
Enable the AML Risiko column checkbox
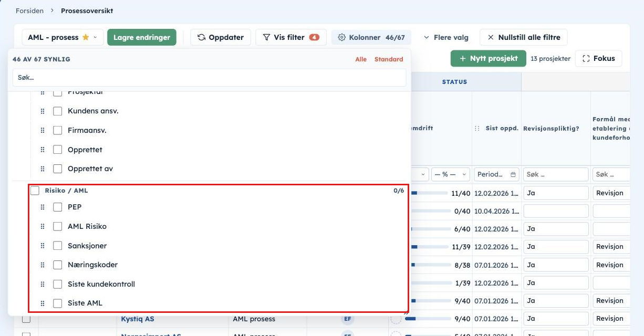pyautogui.click(x=58, y=226)
